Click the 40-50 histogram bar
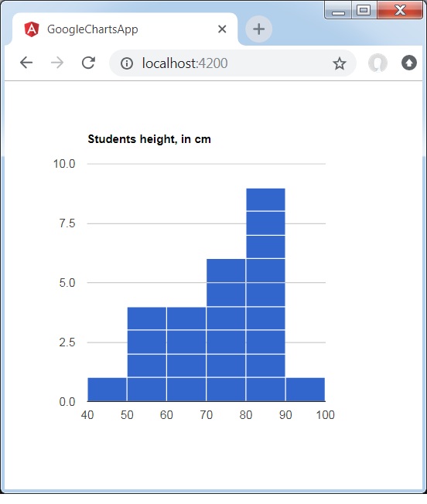The image size is (427, 504). [x=107, y=390]
